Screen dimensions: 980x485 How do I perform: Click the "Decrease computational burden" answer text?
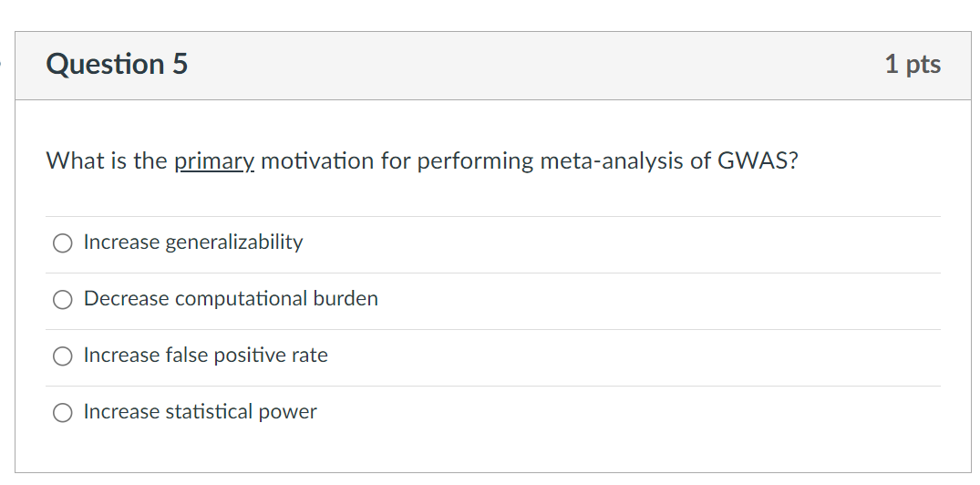[x=231, y=299]
